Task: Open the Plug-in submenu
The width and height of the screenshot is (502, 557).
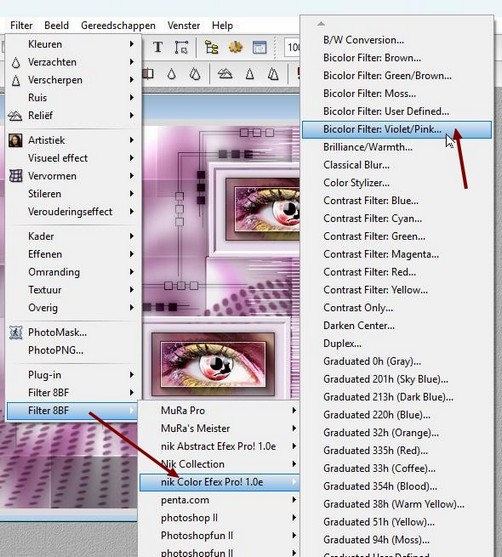Action: pyautogui.click(x=72, y=375)
